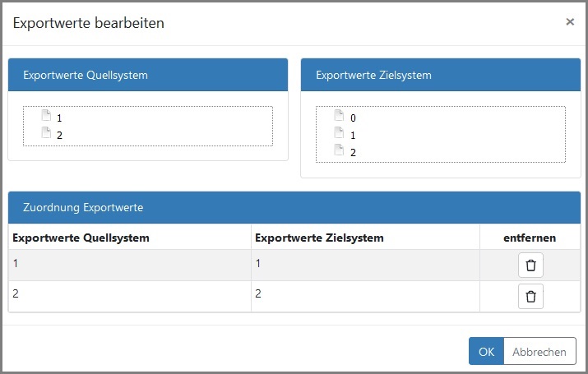Click Quellsystem cell 2 in mapping table
Screen dimensions: 588x374
tap(130, 296)
